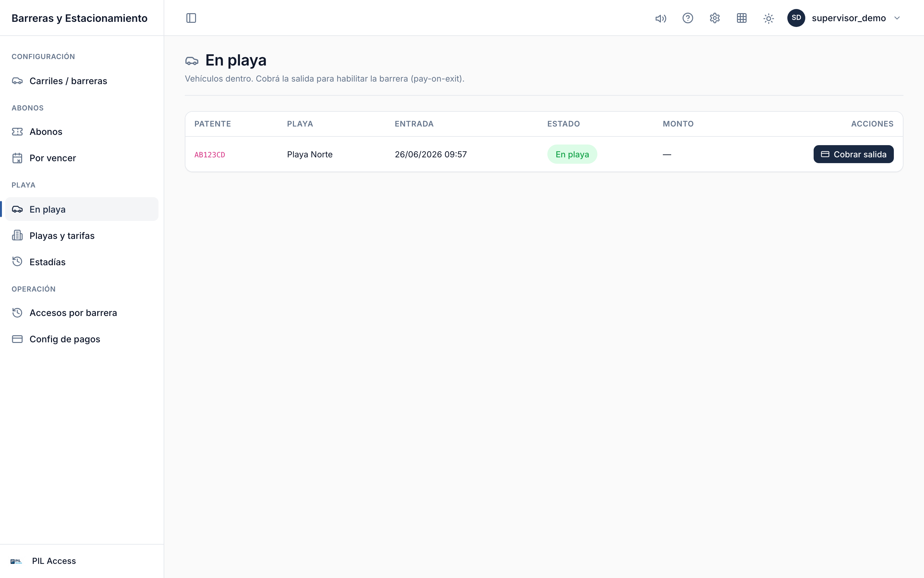Click the ticket icon beside Abonos
The image size is (924, 578).
17,132
